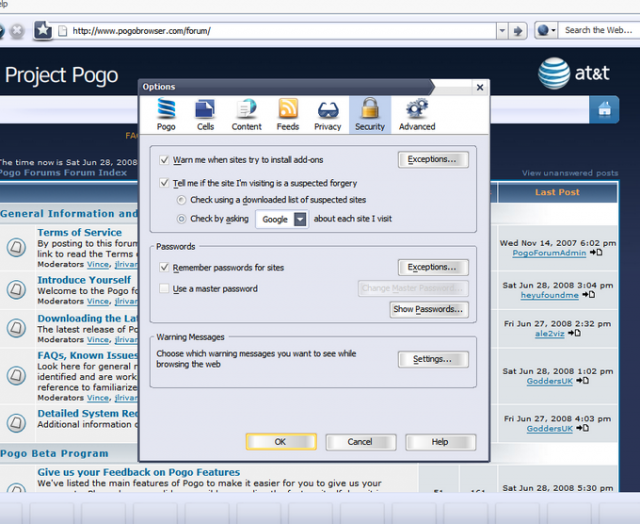Select the Security options tab
Screen dimensions: 640x524
click(370, 115)
